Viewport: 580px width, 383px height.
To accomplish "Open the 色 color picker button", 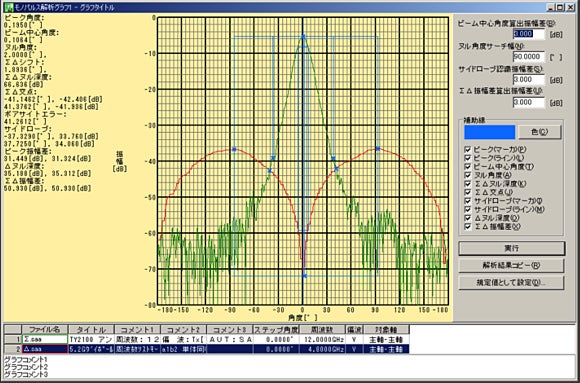I will 540,132.
